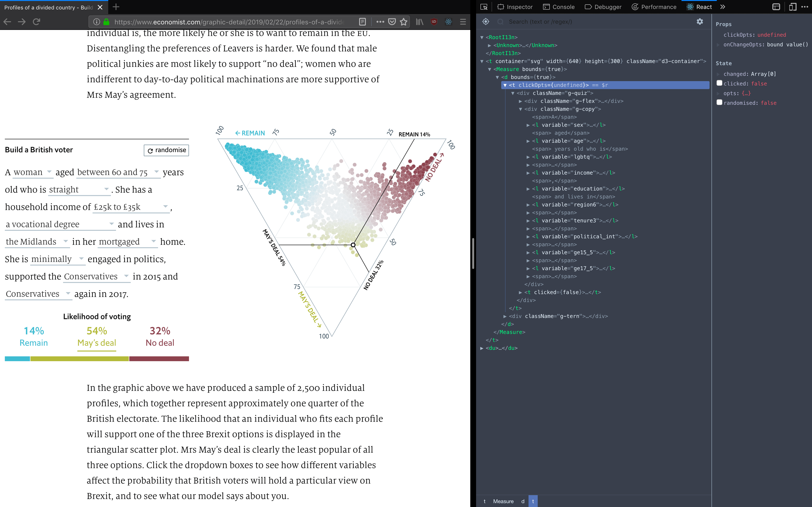Viewport: 812px width, 507px height.
Task: Open the 'woman' sex dropdown
Action: 33,172
